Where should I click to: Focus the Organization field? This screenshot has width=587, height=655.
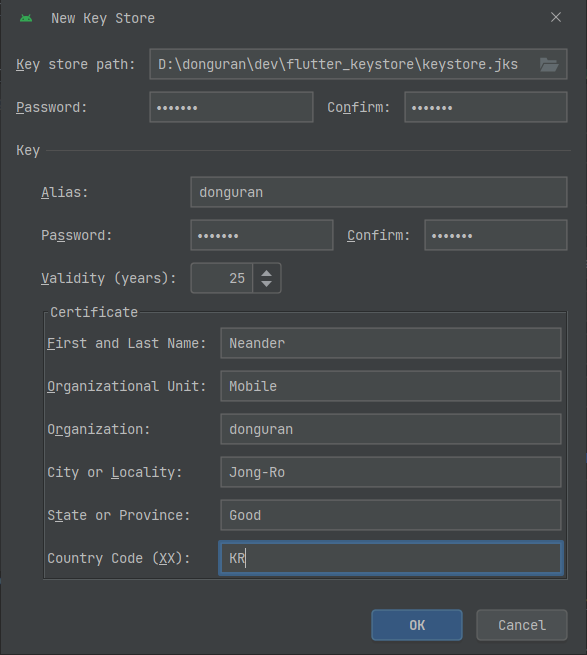pos(391,429)
